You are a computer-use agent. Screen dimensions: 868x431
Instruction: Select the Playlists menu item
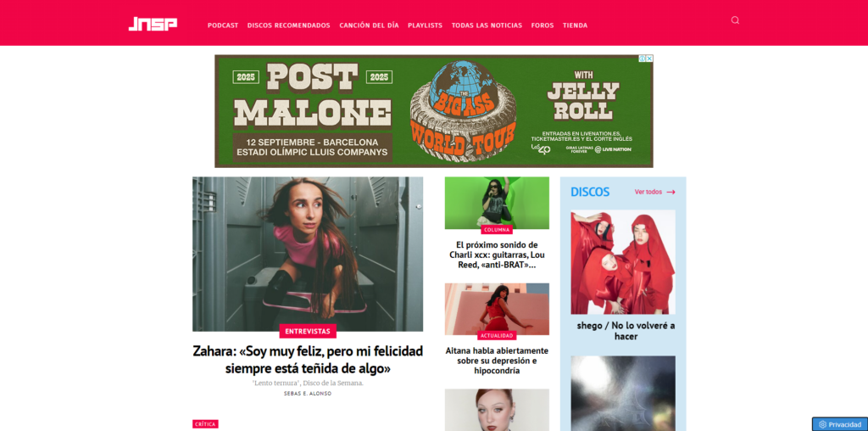pyautogui.click(x=426, y=25)
